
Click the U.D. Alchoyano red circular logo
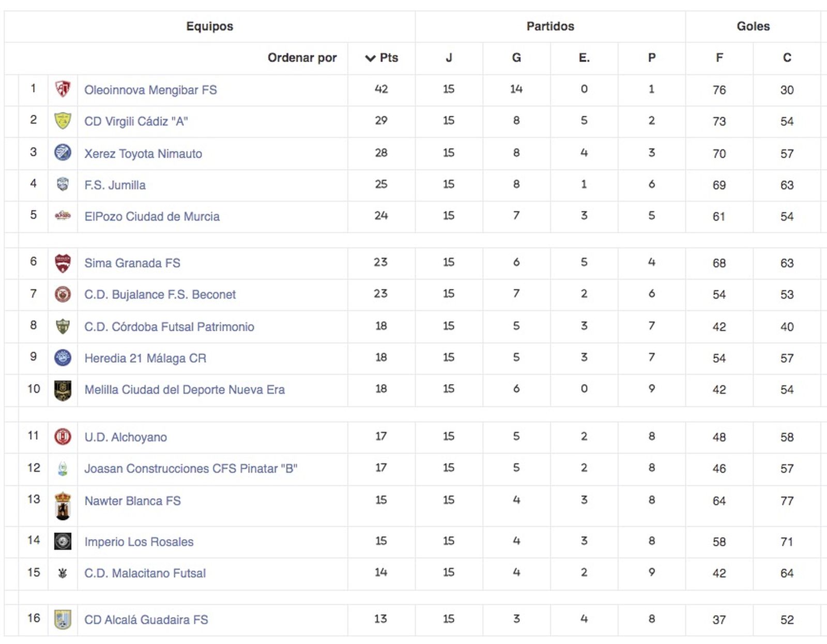(63, 437)
